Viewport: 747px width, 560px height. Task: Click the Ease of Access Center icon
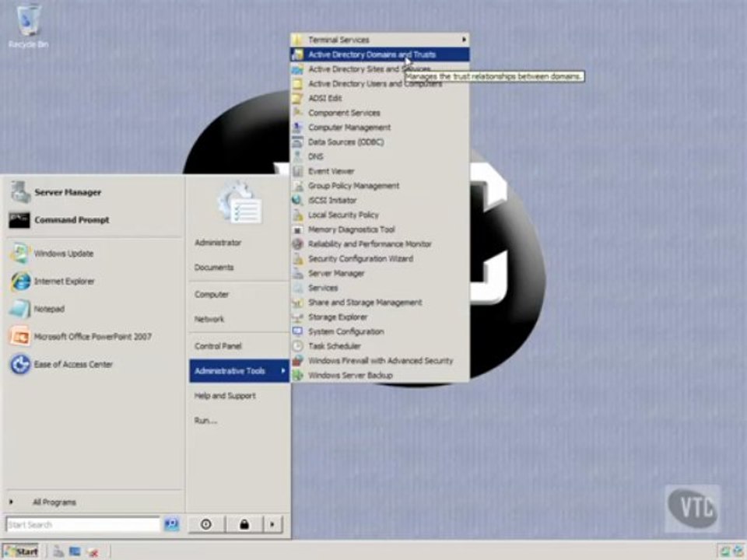(20, 364)
